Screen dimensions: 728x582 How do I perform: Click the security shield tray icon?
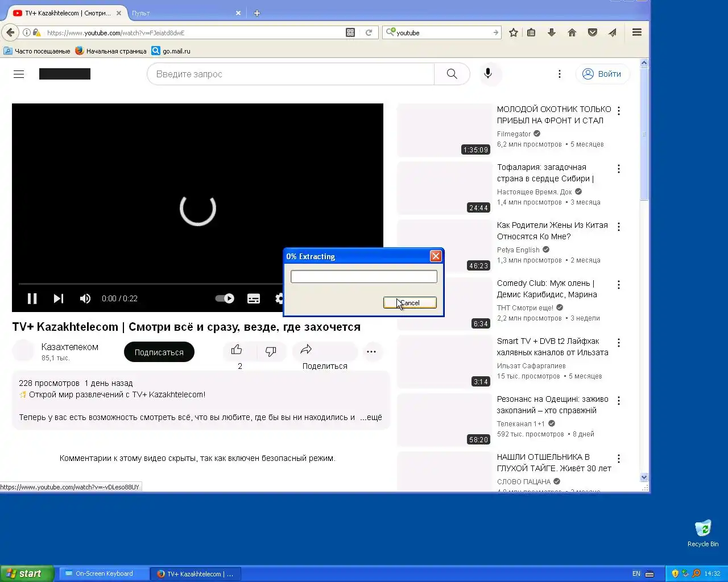pyautogui.click(x=675, y=574)
